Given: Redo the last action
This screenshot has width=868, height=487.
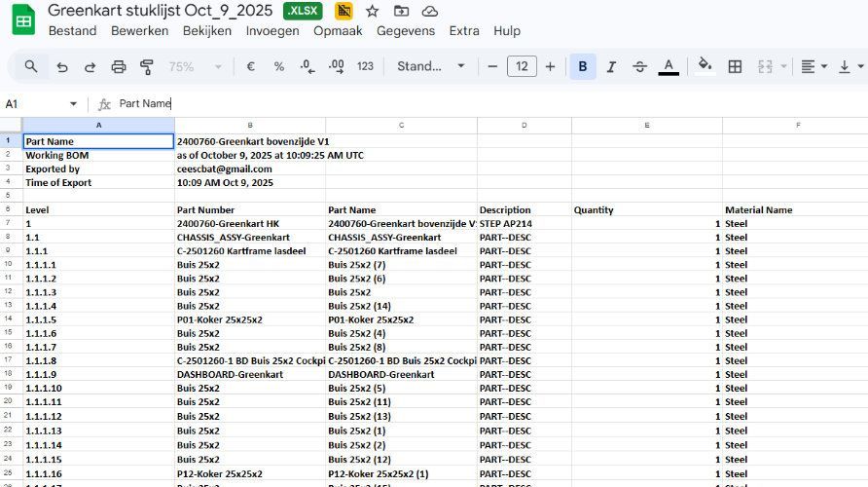Looking at the screenshot, I should pyautogui.click(x=90, y=67).
